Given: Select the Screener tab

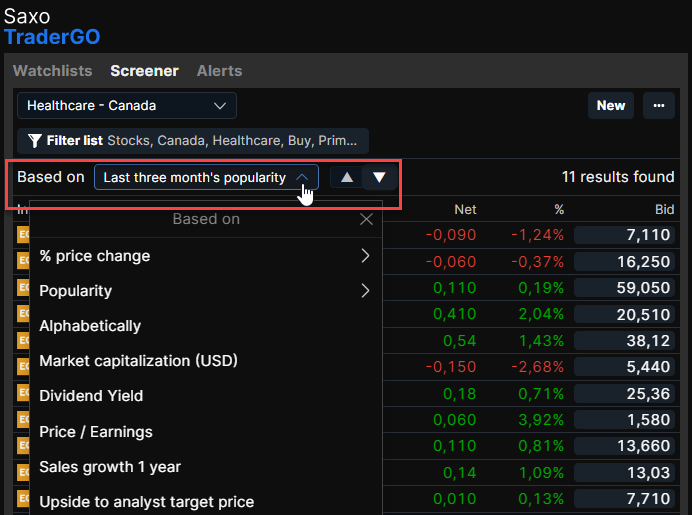Looking at the screenshot, I should (144, 71).
